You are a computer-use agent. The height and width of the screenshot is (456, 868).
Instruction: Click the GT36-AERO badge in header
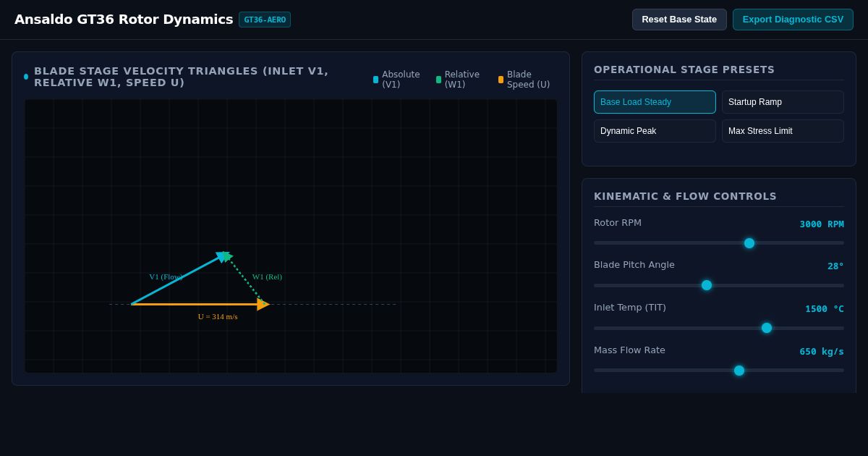pyautogui.click(x=265, y=20)
